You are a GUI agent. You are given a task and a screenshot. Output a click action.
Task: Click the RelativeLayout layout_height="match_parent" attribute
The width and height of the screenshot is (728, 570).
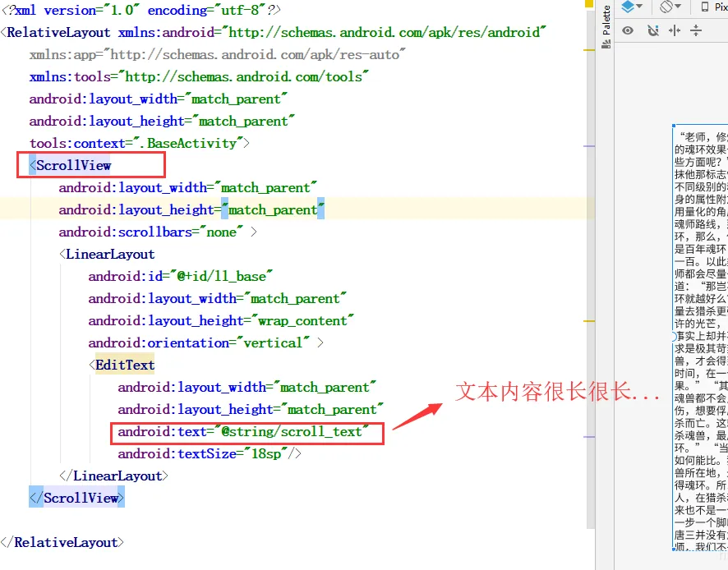[162, 122]
